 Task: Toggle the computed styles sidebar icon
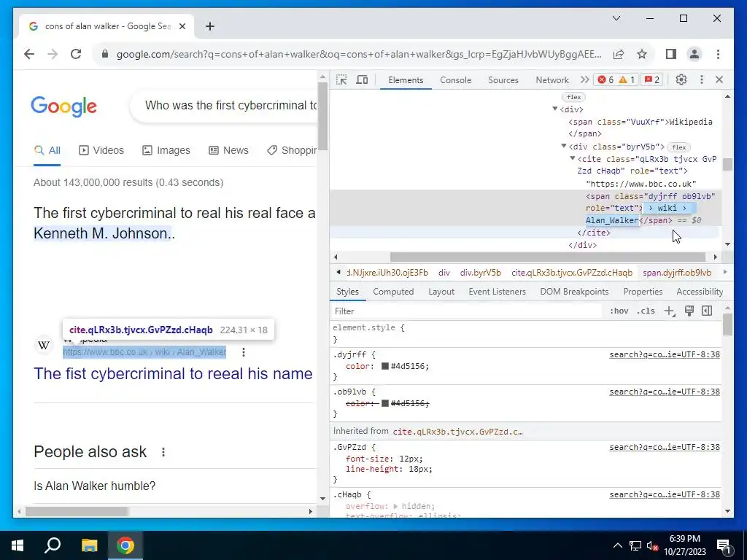[707, 311]
